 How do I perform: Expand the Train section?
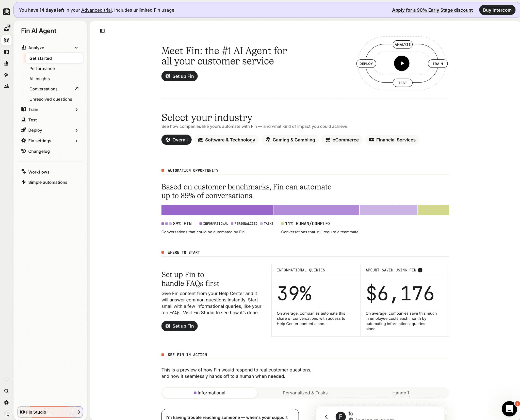tap(76, 109)
